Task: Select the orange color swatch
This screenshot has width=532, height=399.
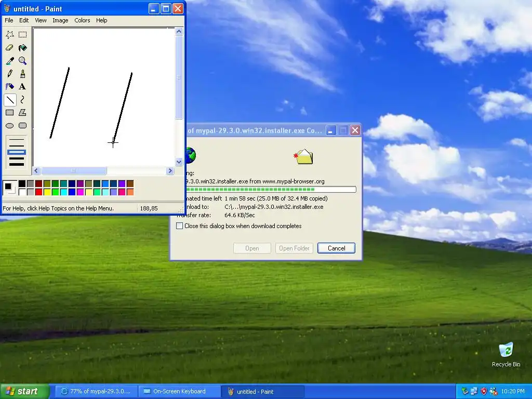Action: [130, 192]
